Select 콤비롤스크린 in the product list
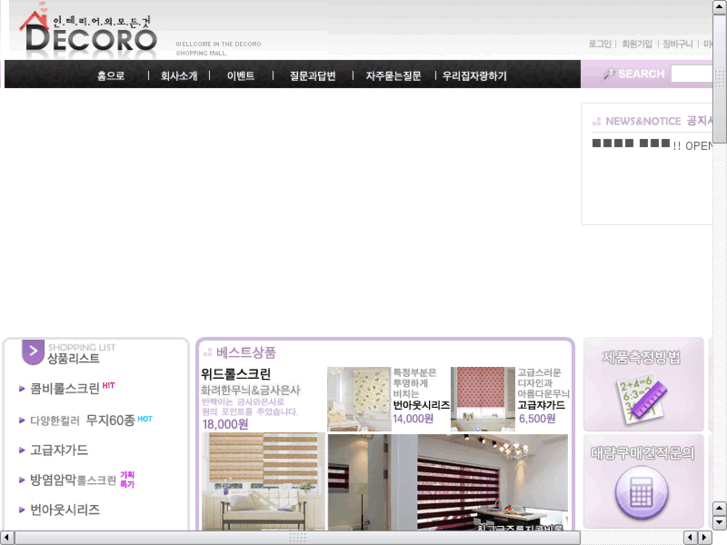Image resolution: width=727 pixels, height=545 pixels. [65, 388]
